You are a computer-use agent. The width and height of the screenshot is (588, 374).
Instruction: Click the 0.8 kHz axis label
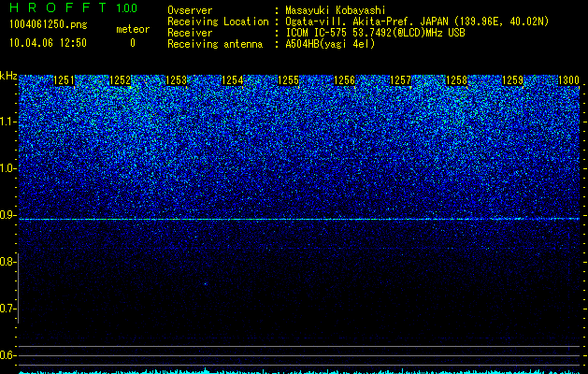(7, 262)
